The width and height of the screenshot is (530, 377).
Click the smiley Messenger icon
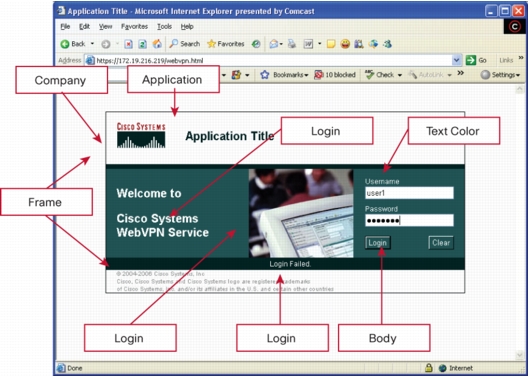click(x=345, y=44)
